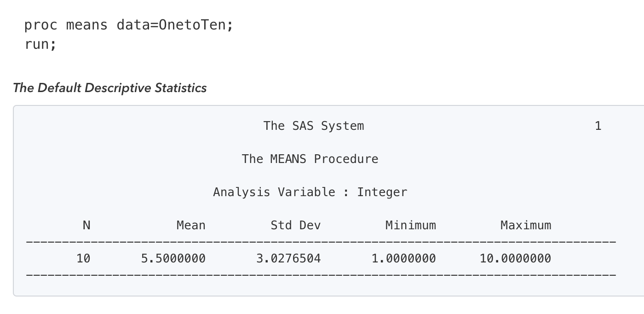Click 'Analysis Variable : Integer' line
The width and height of the screenshot is (644, 314).
pos(310,192)
